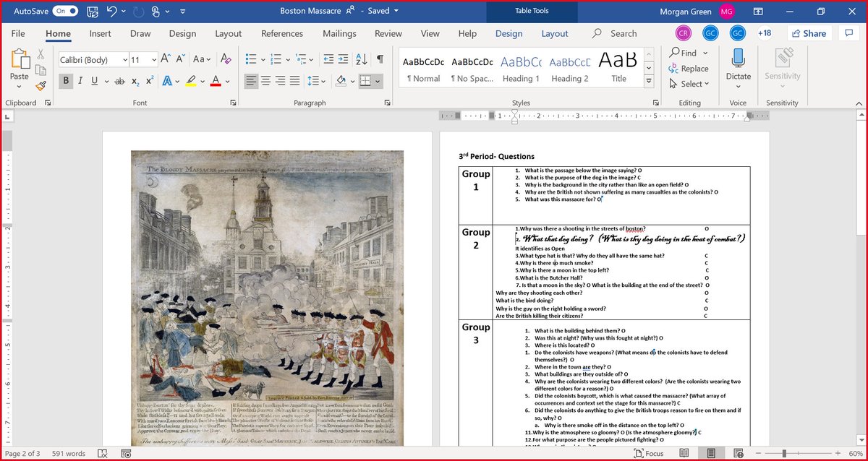The image size is (868, 461).
Task: Increase font size with Grow Font
Action: (x=165, y=59)
